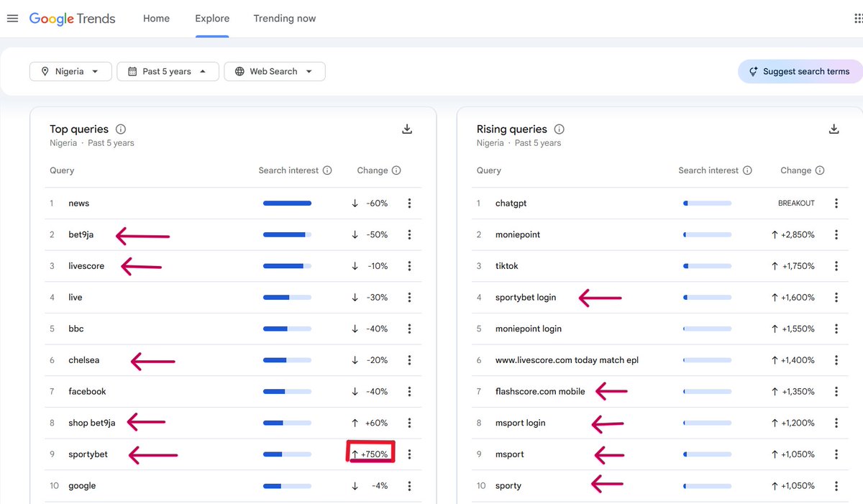Screen dimensions: 863x504
Task: Select the Explore tab
Action: pos(212,19)
